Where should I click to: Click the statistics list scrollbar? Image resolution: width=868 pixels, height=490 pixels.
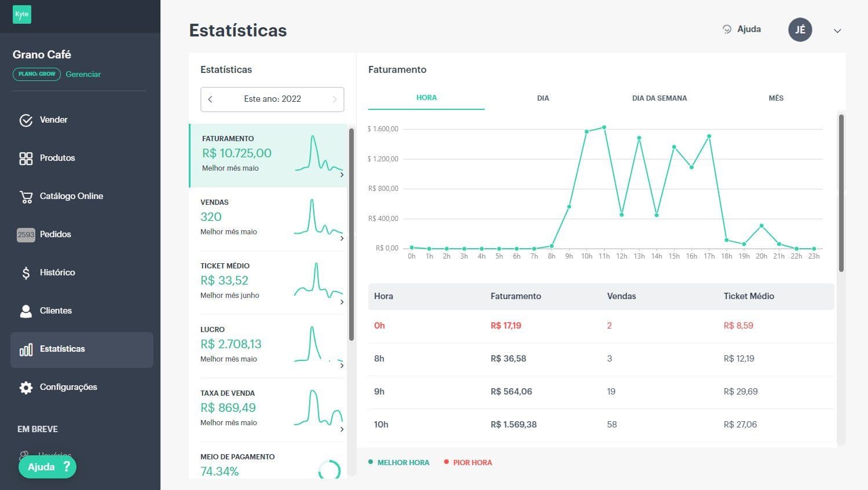[x=351, y=234]
